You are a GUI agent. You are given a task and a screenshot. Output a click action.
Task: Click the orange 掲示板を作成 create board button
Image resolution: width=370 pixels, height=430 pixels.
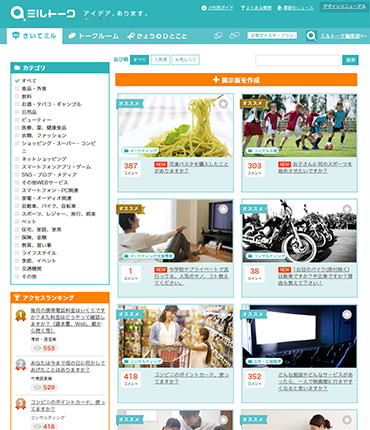click(236, 80)
